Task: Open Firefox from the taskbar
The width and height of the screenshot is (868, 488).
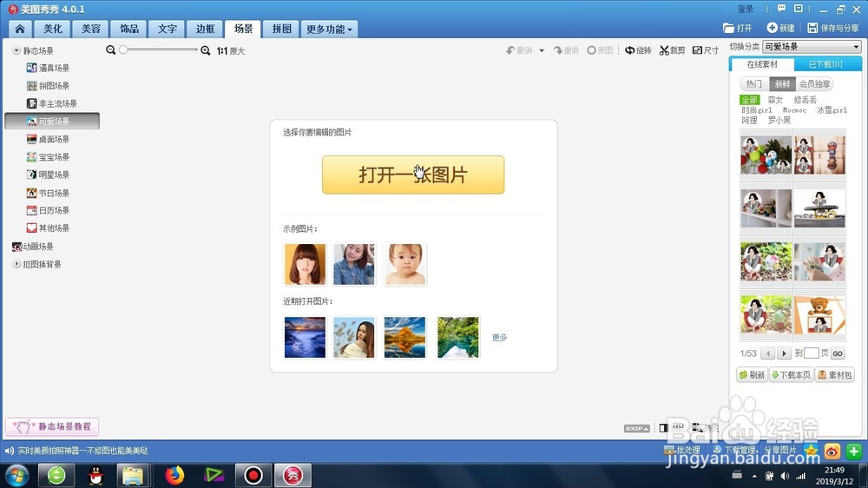Action: (174, 475)
